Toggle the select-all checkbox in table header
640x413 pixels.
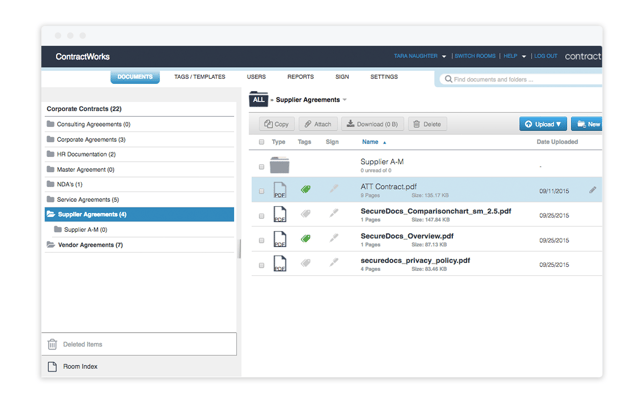point(262,142)
